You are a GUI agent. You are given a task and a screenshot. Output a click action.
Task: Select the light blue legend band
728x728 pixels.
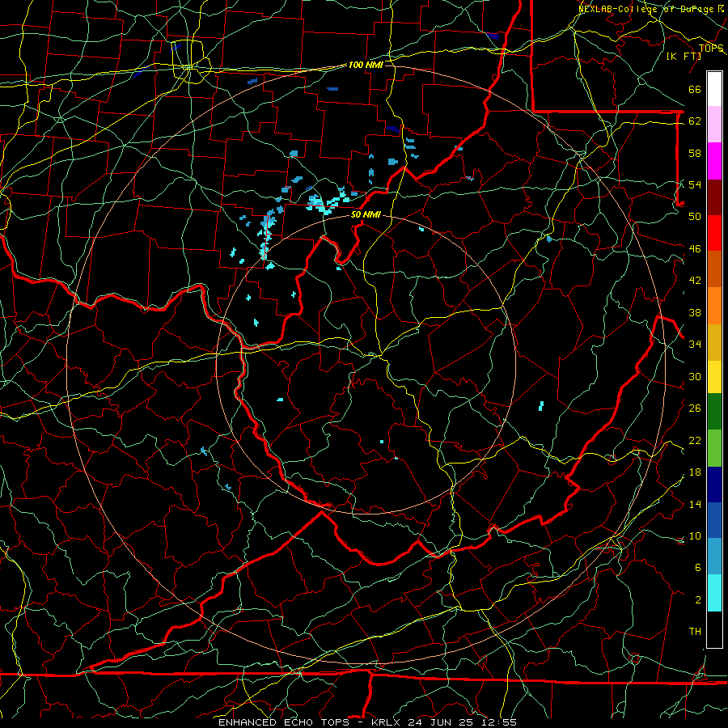click(714, 557)
